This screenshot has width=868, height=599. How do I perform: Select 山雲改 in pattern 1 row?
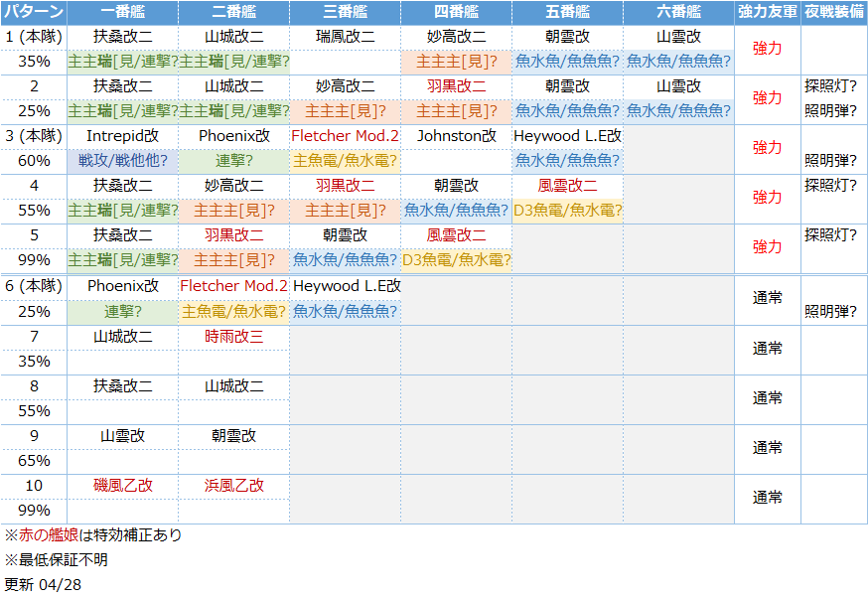point(679,37)
